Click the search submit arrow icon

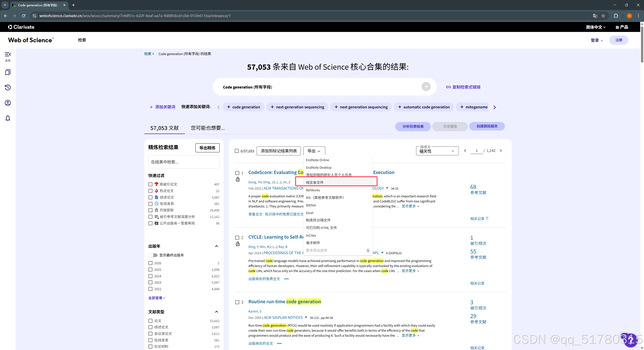[426, 87]
